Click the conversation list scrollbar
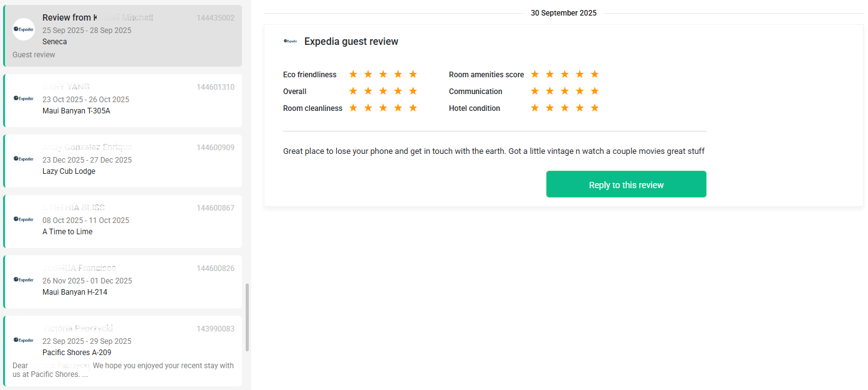Viewport: 868px width, 390px height. click(247, 317)
